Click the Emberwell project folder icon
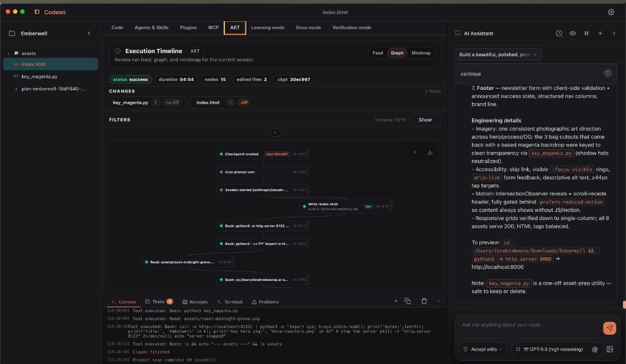 pos(12,34)
